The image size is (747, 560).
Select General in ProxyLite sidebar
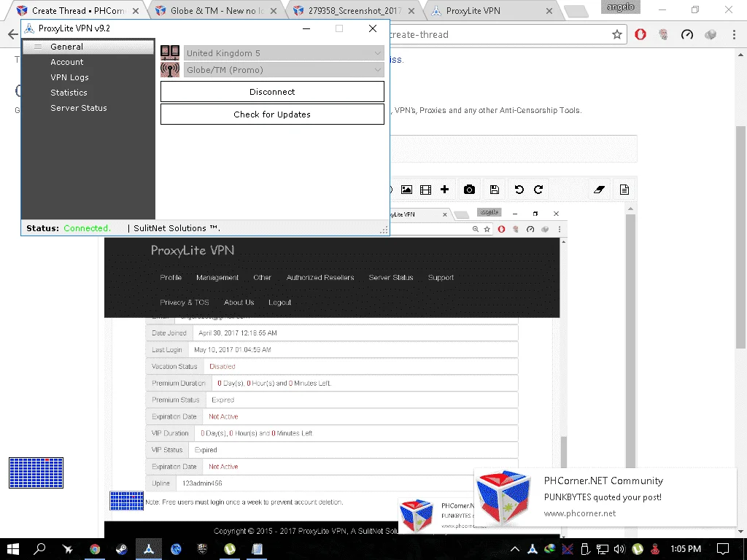[88, 47]
